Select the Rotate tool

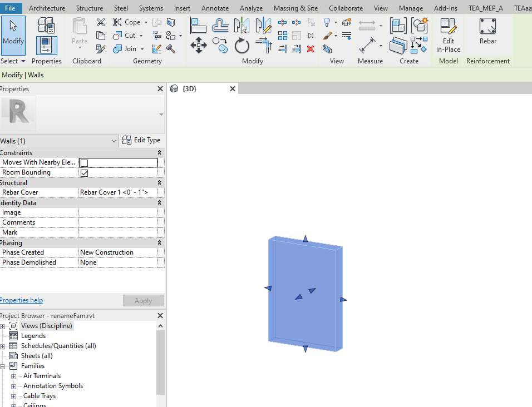242,47
